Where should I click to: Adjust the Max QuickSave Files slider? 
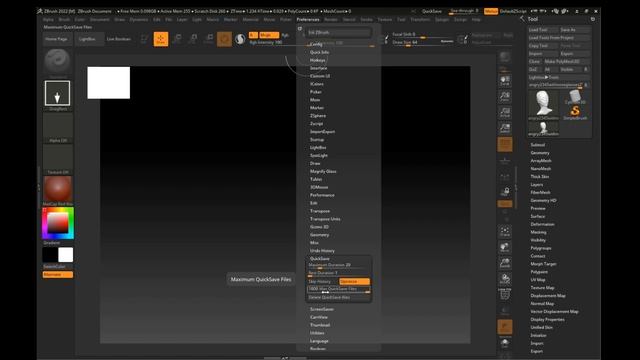[339, 289]
